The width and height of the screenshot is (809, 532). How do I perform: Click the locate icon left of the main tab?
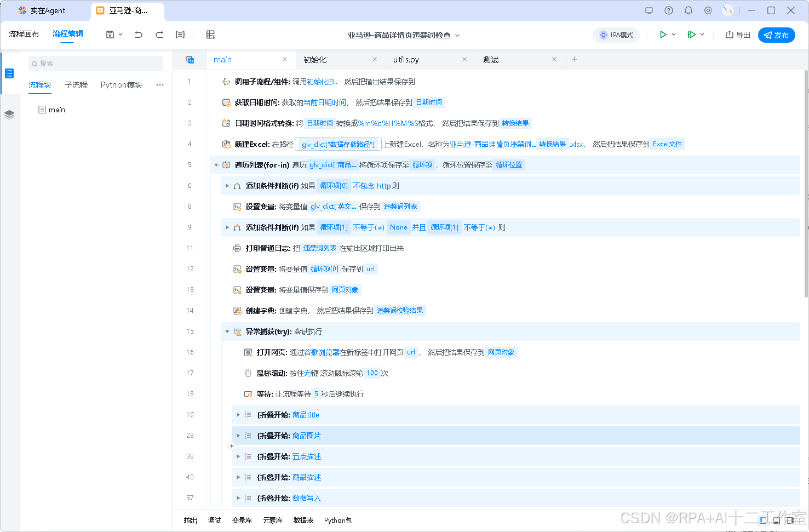click(190, 60)
